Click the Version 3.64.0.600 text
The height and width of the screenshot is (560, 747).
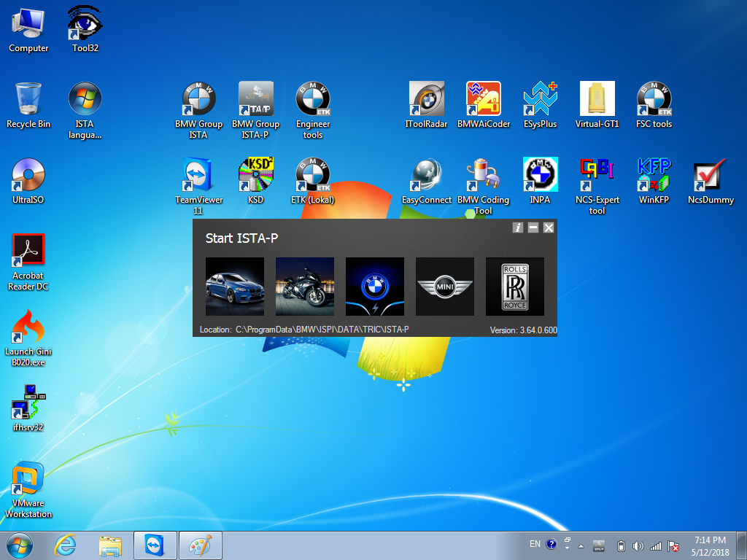524,330
